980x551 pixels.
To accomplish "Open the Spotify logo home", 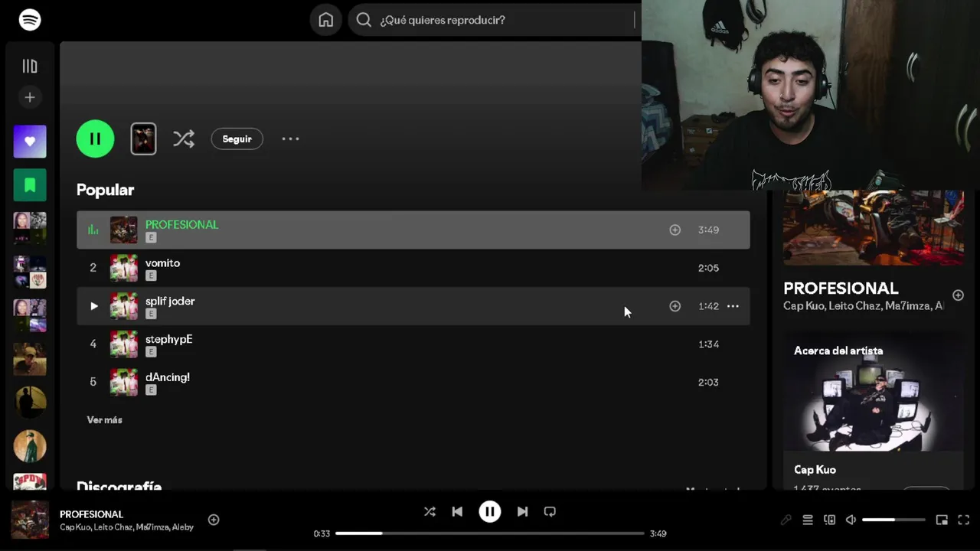I will coord(30,20).
